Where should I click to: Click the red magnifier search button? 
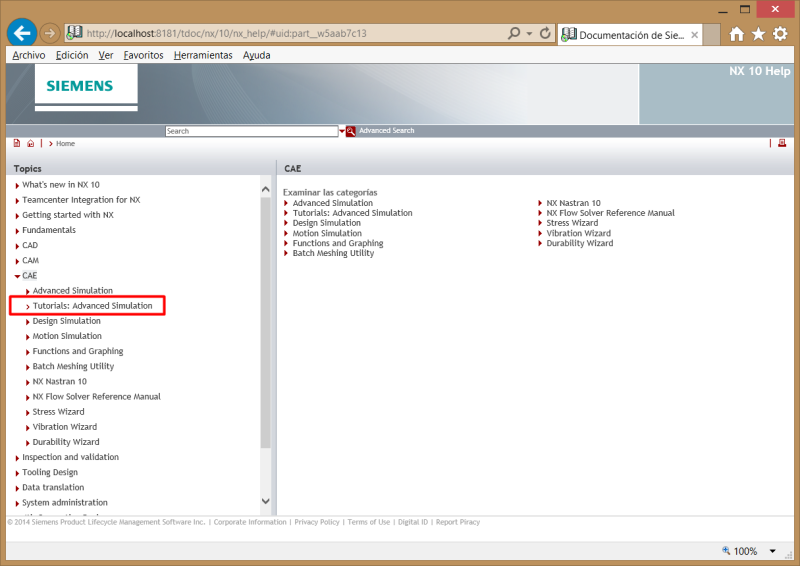[x=351, y=131]
